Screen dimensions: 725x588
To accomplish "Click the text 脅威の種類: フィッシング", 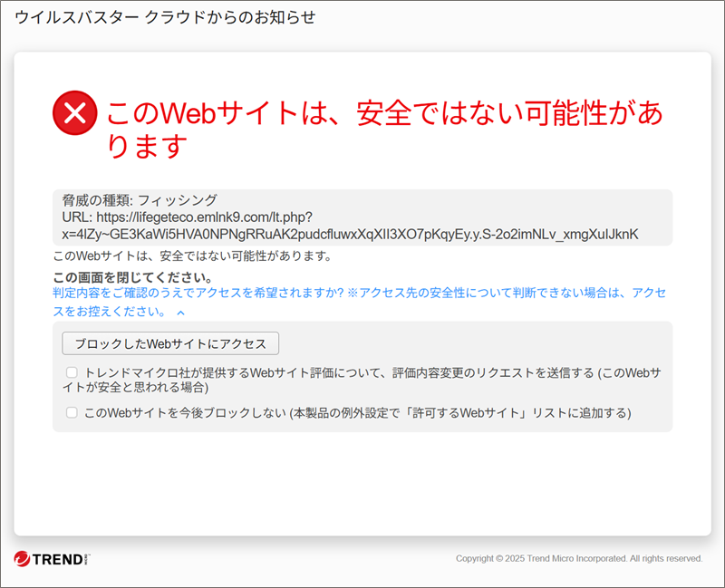I will pos(140,200).
